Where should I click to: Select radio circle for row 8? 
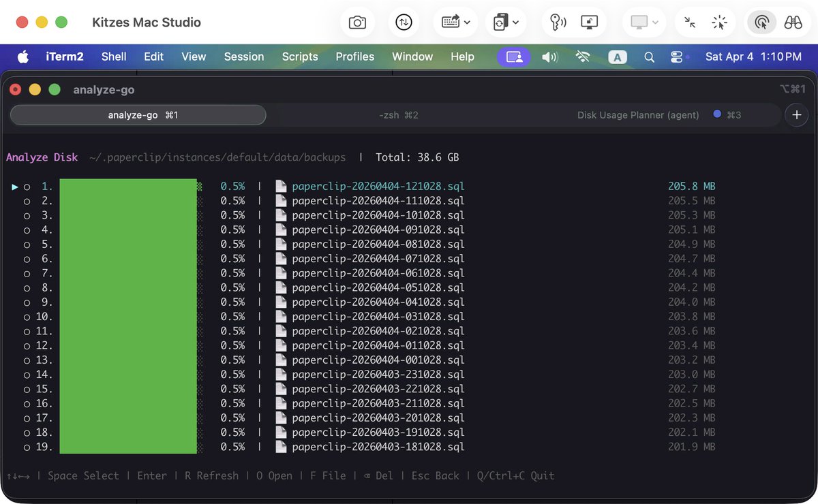(x=27, y=288)
